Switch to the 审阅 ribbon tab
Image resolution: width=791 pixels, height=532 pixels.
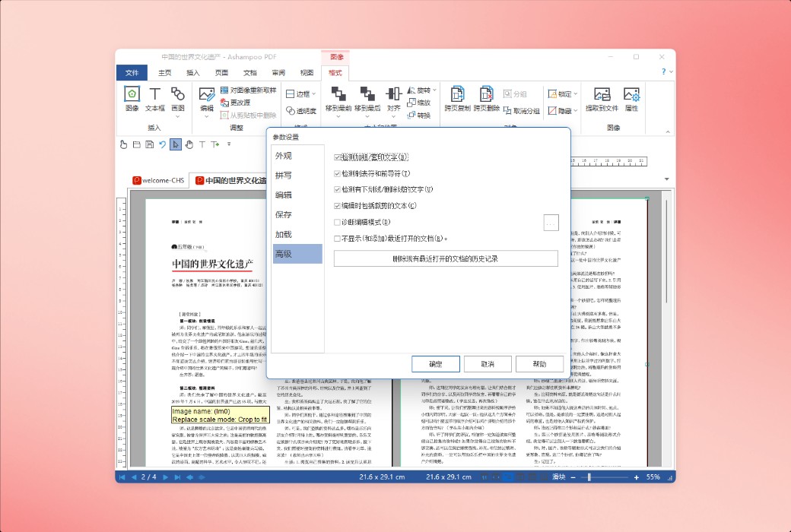point(278,72)
